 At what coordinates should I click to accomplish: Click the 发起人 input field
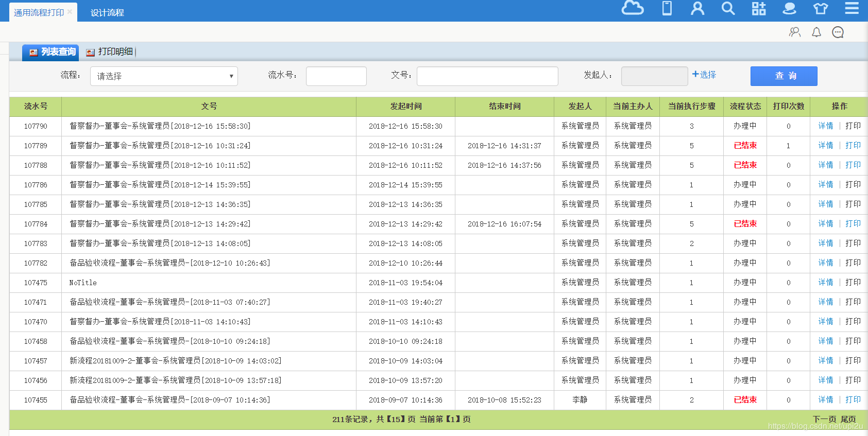coord(654,76)
